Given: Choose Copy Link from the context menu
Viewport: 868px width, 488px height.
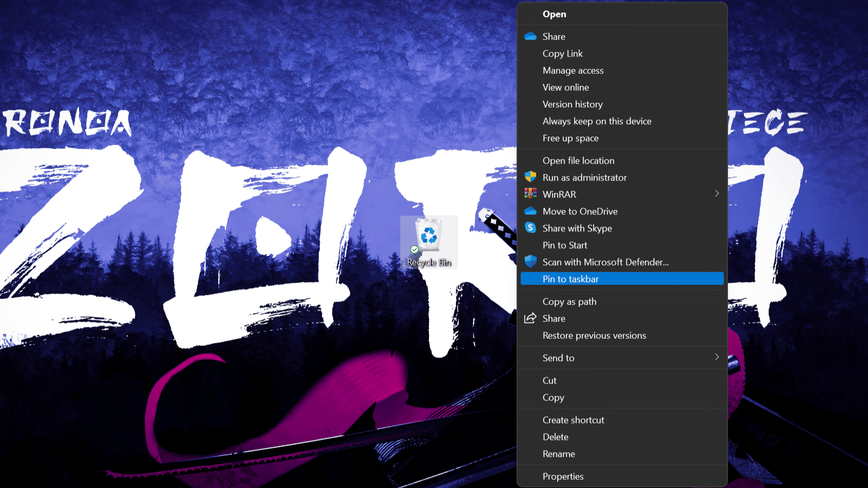Looking at the screenshot, I should pos(562,53).
